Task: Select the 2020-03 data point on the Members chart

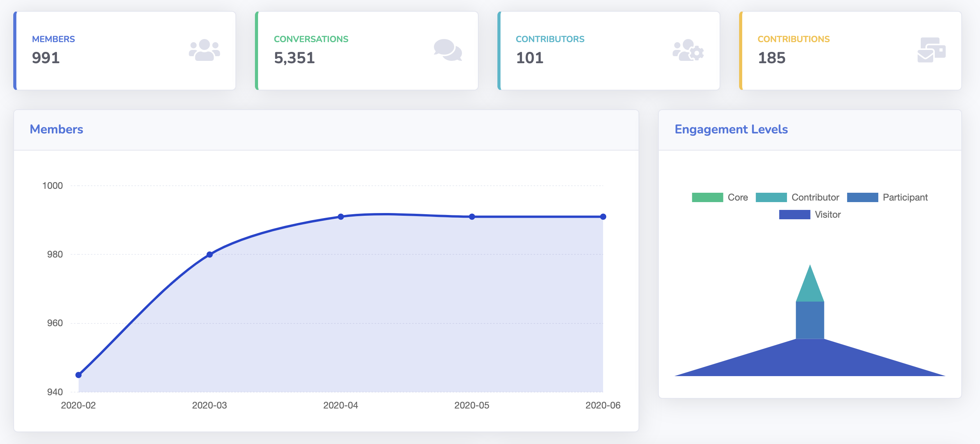Action: pos(209,254)
